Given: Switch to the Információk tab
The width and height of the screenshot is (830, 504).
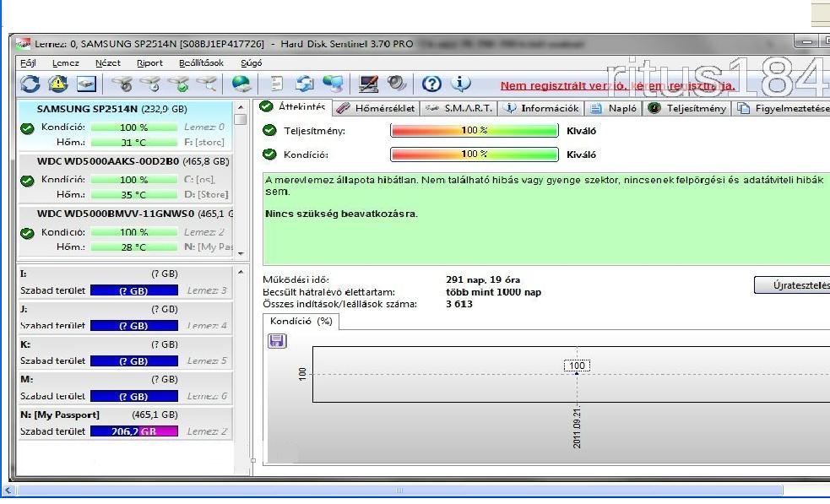Looking at the screenshot, I should (541, 108).
